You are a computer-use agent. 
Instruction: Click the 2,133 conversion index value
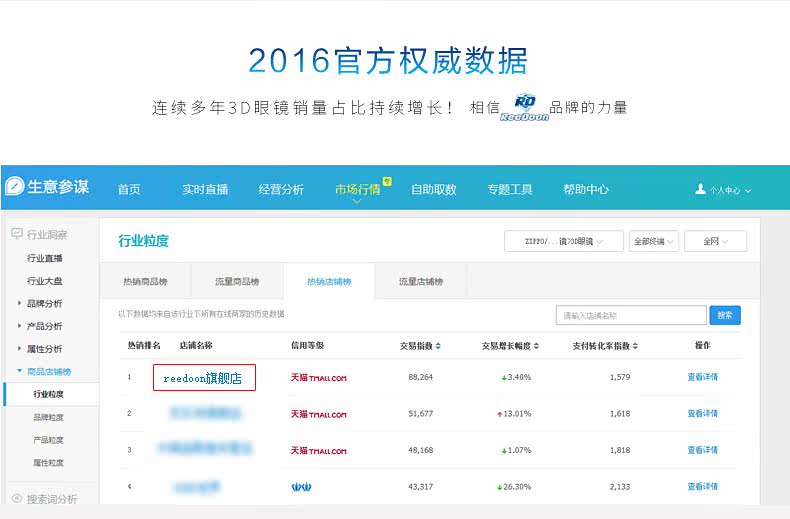620,487
